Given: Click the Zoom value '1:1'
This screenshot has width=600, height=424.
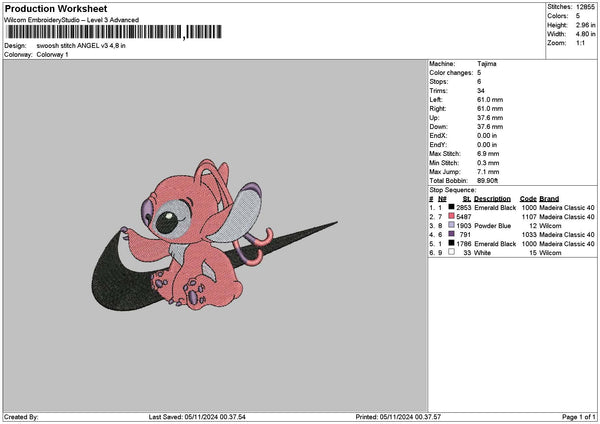Looking at the screenshot, I should pyautogui.click(x=580, y=43).
